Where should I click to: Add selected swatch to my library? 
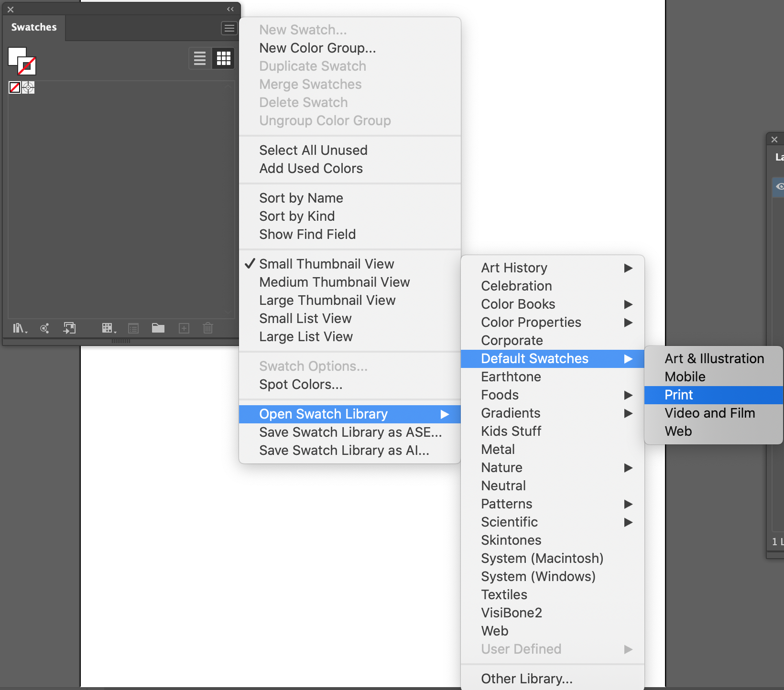70,328
